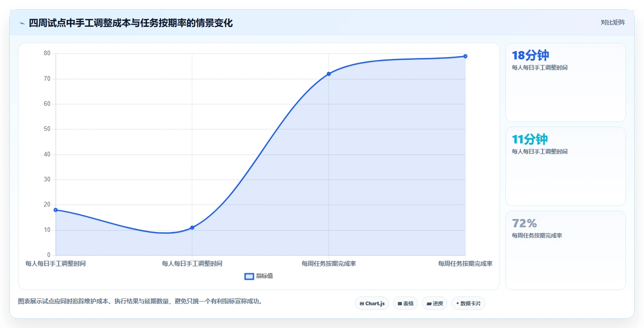Open the 对比矩阵 link in header
Screen dimensions: 644x328
[612, 22]
